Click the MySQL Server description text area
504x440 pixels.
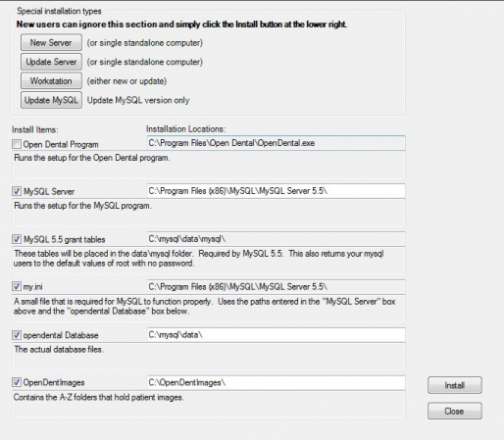(x=209, y=213)
